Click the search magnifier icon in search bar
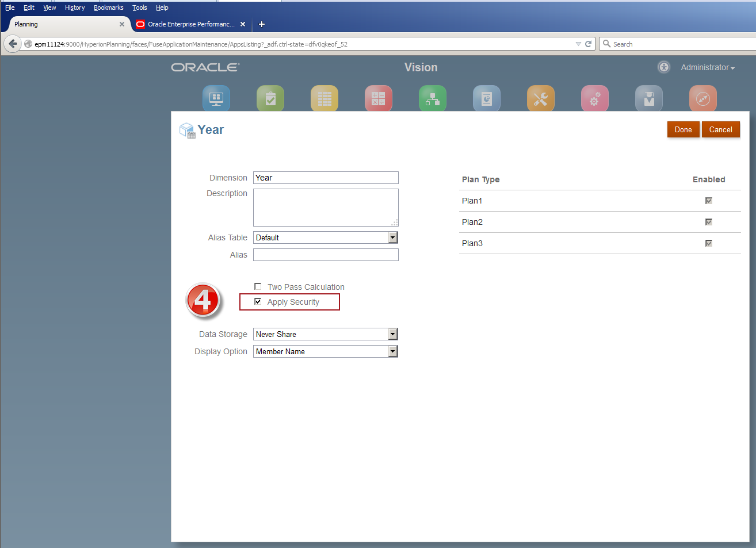 click(x=606, y=44)
